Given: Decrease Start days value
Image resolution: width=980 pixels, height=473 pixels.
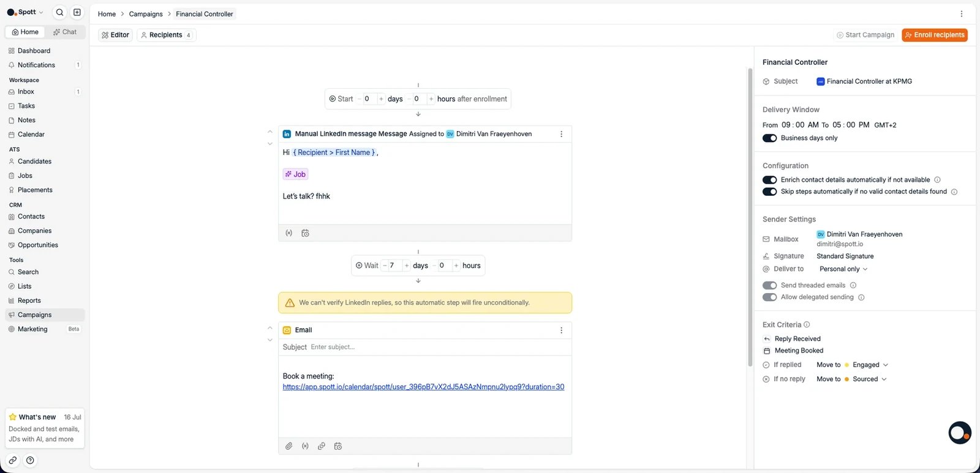Looking at the screenshot, I should (x=359, y=99).
